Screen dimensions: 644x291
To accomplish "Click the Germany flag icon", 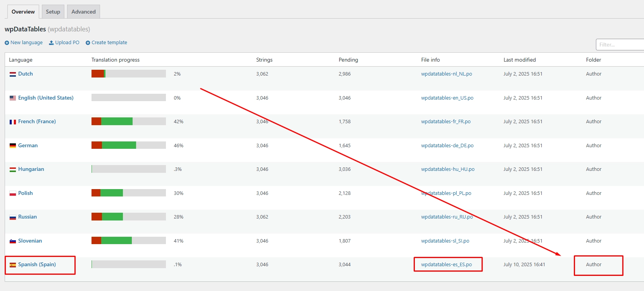I will coord(13,146).
